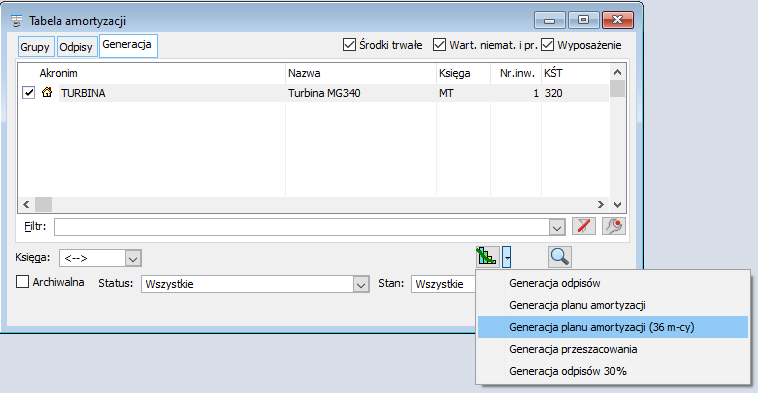Expand the Księga combo box
The image size is (758, 393).
133,259
